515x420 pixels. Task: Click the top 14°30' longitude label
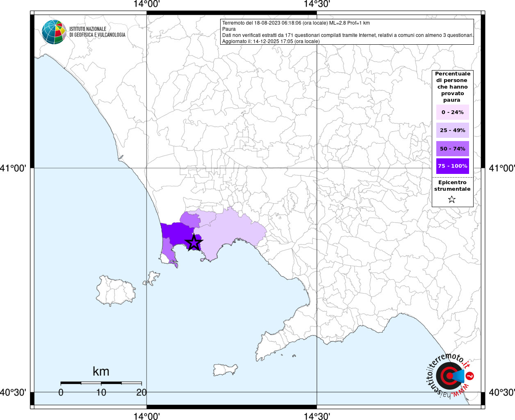317,4
